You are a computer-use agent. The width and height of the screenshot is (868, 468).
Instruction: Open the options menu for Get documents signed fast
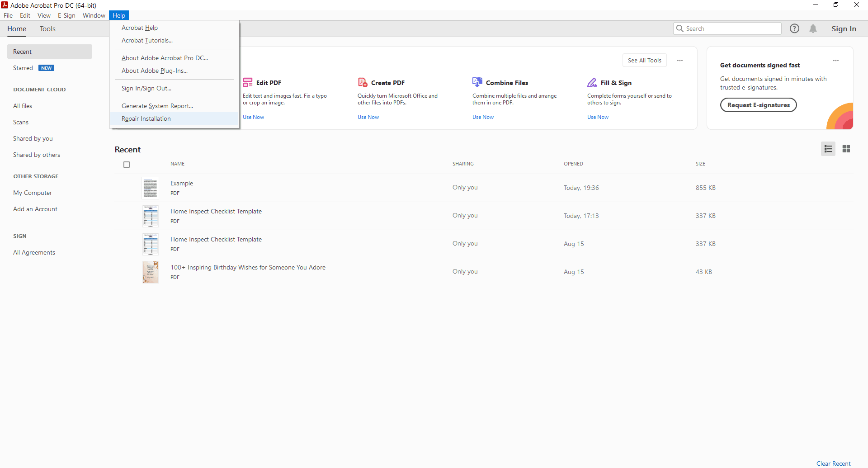[x=836, y=60]
